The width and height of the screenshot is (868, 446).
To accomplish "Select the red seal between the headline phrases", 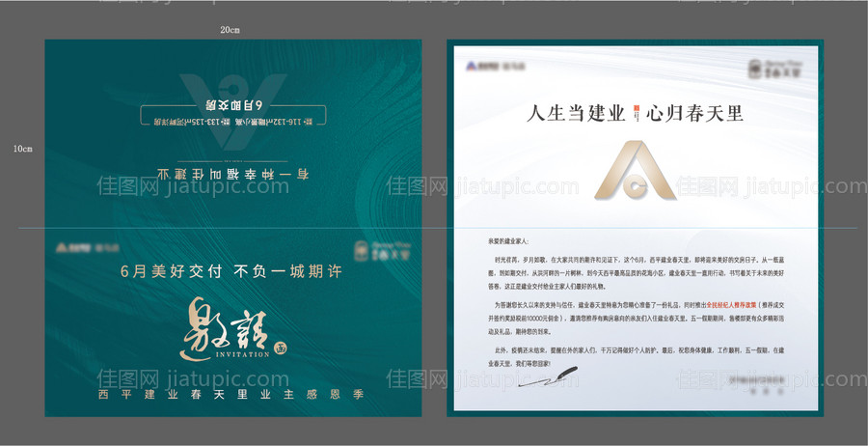I will (x=633, y=113).
